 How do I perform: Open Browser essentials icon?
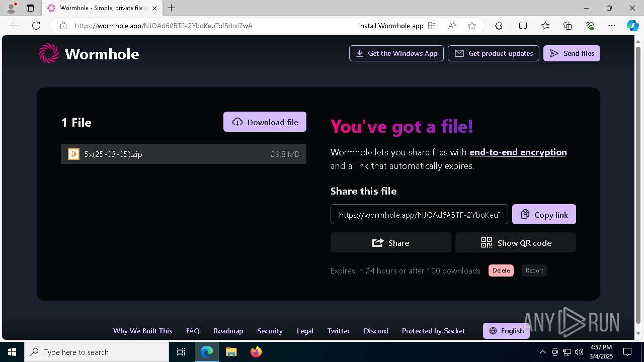pyautogui.click(x=590, y=26)
